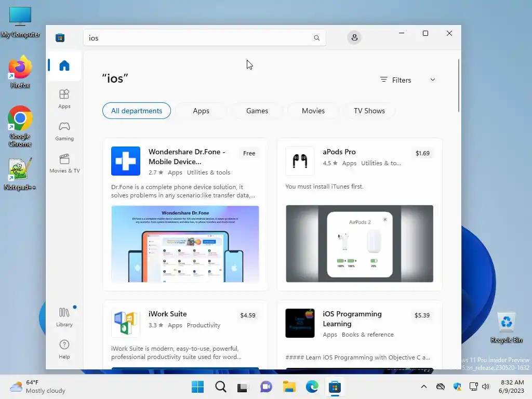Expand the Filters dropdown

pos(407,80)
